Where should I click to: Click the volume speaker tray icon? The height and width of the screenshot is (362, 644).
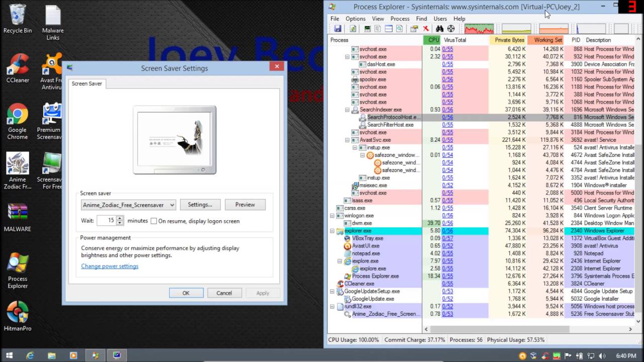coord(603,355)
